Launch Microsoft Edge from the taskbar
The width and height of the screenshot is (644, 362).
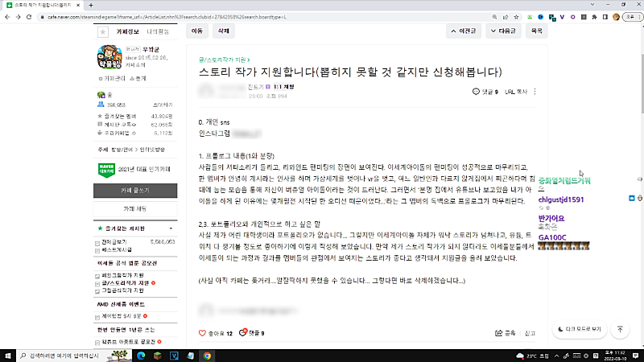coord(142,356)
